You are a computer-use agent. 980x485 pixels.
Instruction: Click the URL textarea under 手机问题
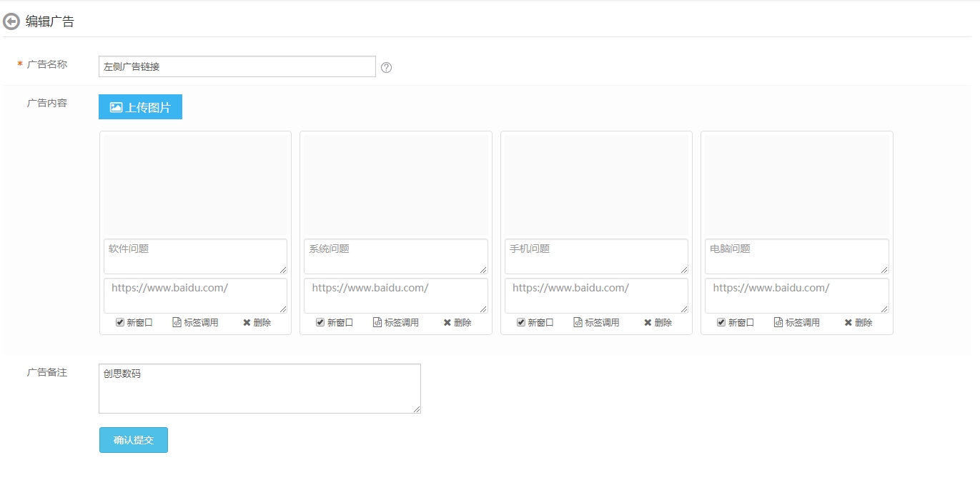(x=596, y=296)
